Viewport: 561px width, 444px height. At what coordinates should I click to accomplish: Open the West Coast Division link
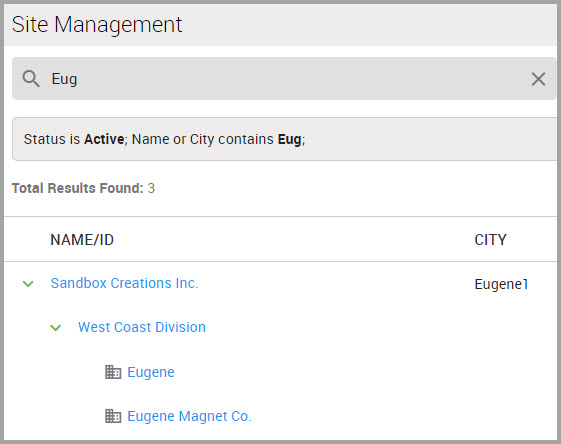tap(142, 327)
